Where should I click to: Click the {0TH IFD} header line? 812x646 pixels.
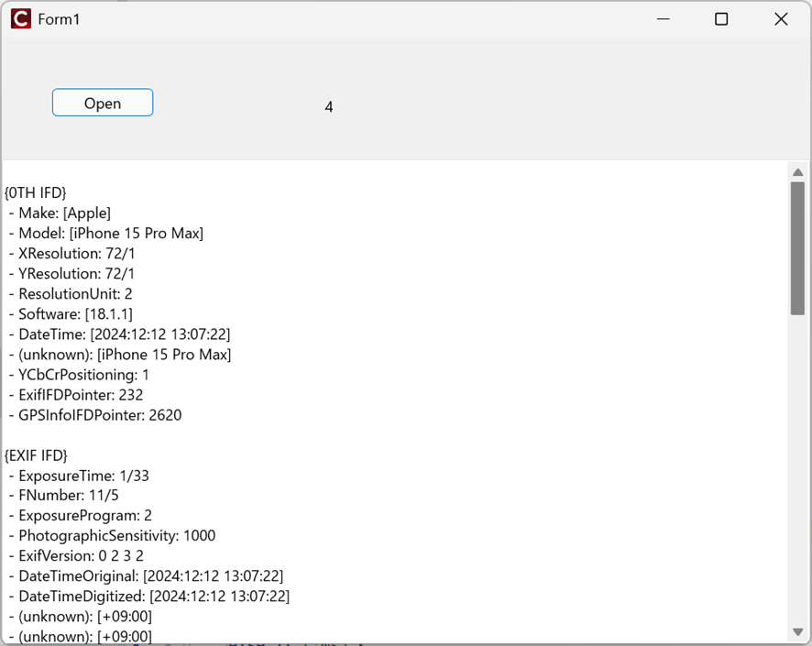tap(37, 192)
